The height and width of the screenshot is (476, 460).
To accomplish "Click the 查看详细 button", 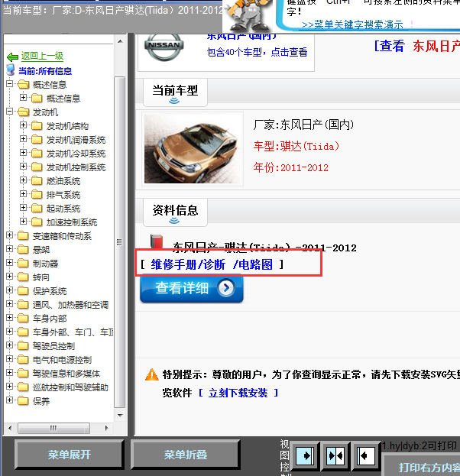I will pyautogui.click(x=192, y=288).
